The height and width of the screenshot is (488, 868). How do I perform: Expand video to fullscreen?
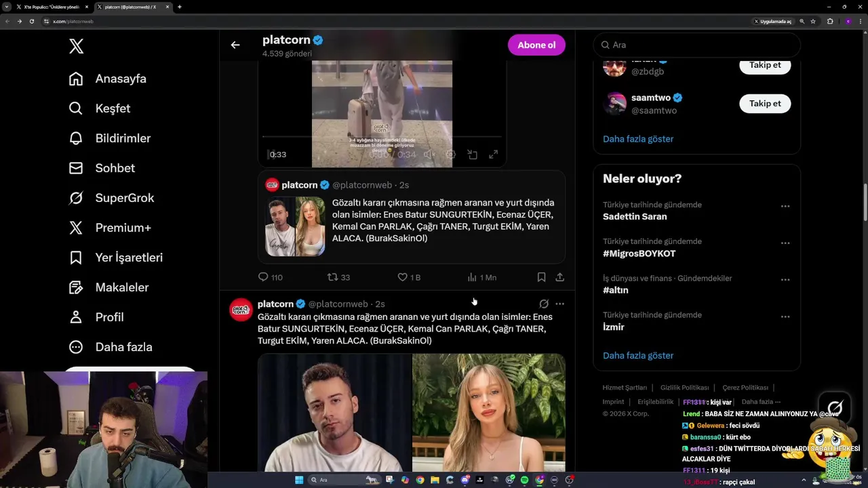click(494, 155)
